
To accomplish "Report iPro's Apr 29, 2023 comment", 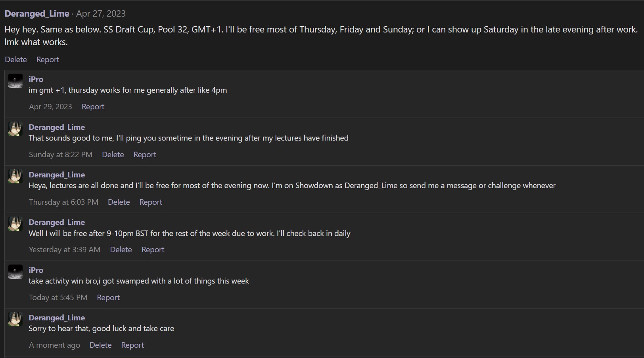I will 93,107.
